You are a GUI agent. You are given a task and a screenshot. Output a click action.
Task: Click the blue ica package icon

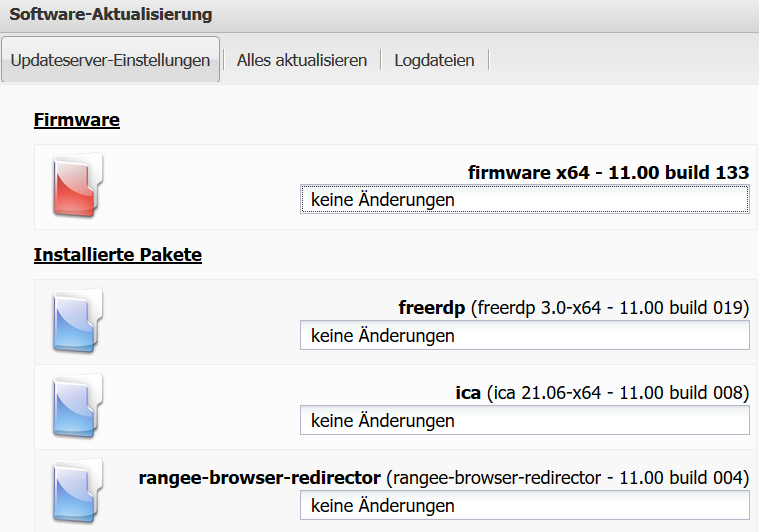pos(77,406)
